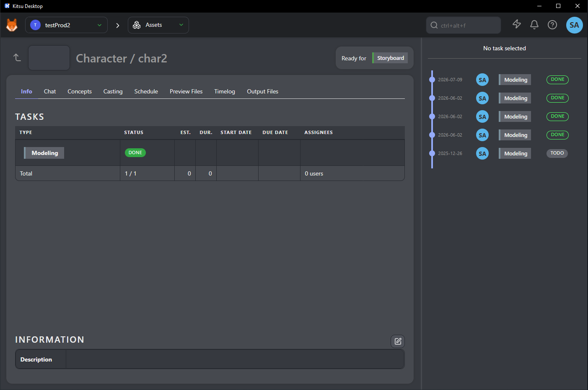
Task: Maximize the Kitsu Desktop window
Action: 558,6
